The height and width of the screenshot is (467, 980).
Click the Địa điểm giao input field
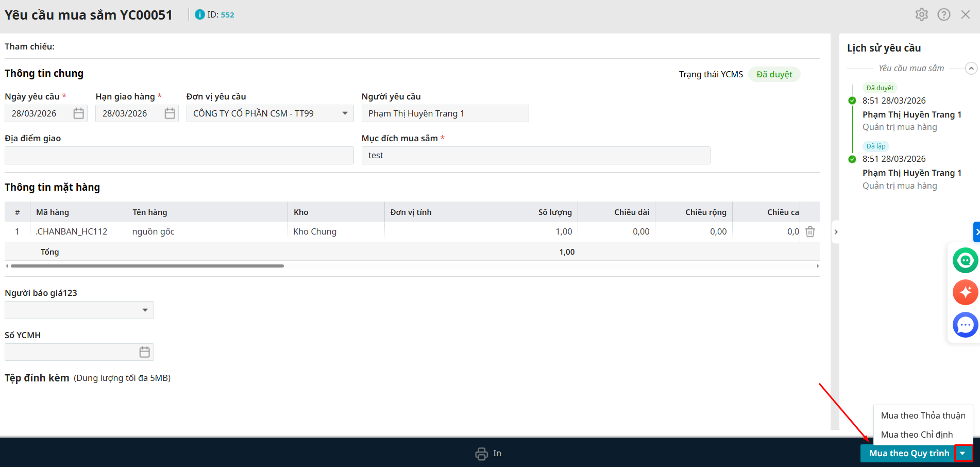(x=179, y=155)
